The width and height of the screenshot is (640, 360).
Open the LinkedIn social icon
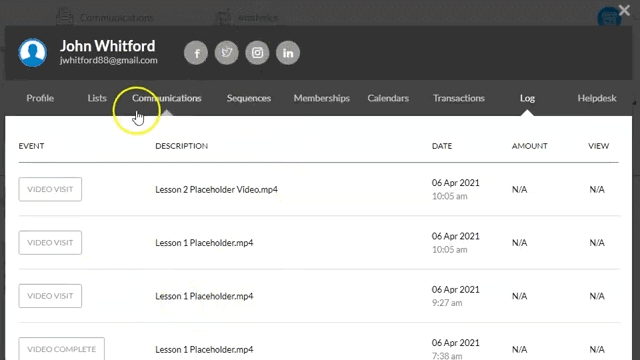pyautogui.click(x=288, y=53)
